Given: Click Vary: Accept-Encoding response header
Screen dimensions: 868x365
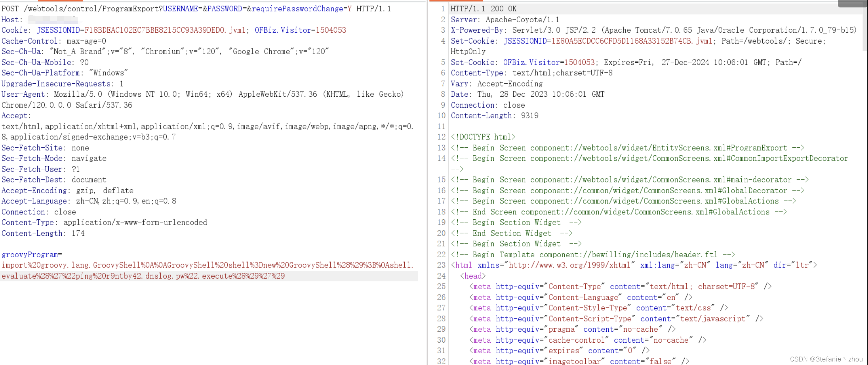Looking at the screenshot, I should pos(497,84).
